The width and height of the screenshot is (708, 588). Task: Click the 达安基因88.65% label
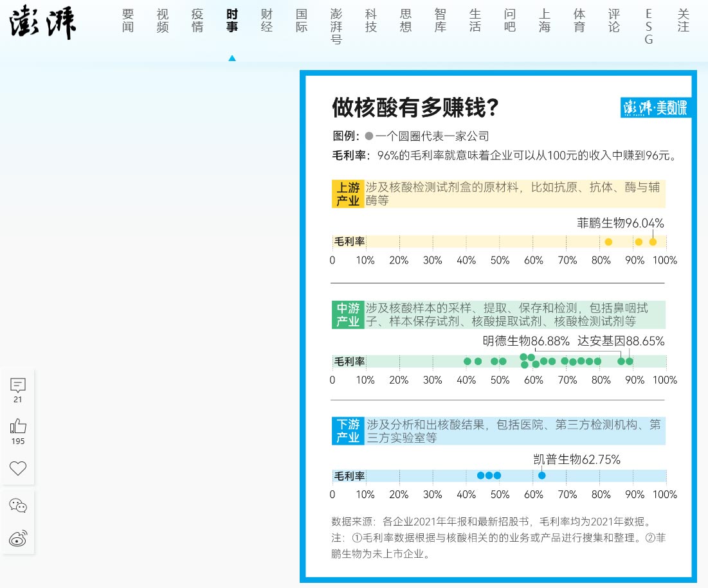(621, 341)
